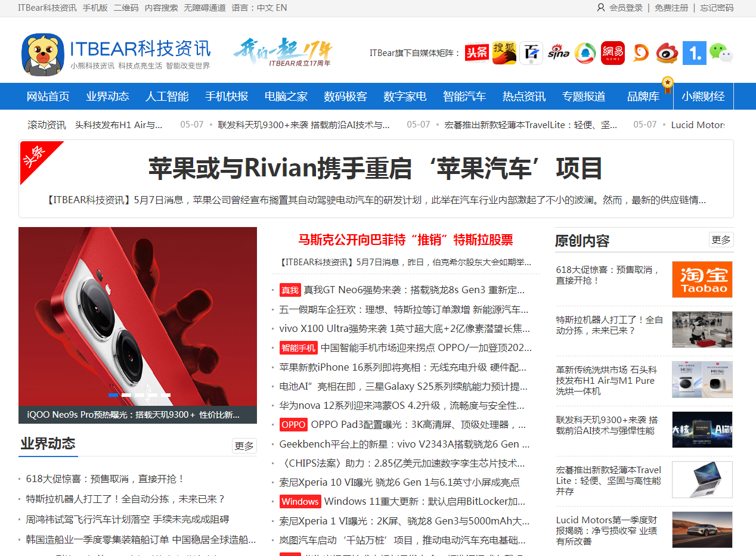
Task: Click the 宏碁推出新款轻薄本 ticker item
Action: (x=531, y=125)
